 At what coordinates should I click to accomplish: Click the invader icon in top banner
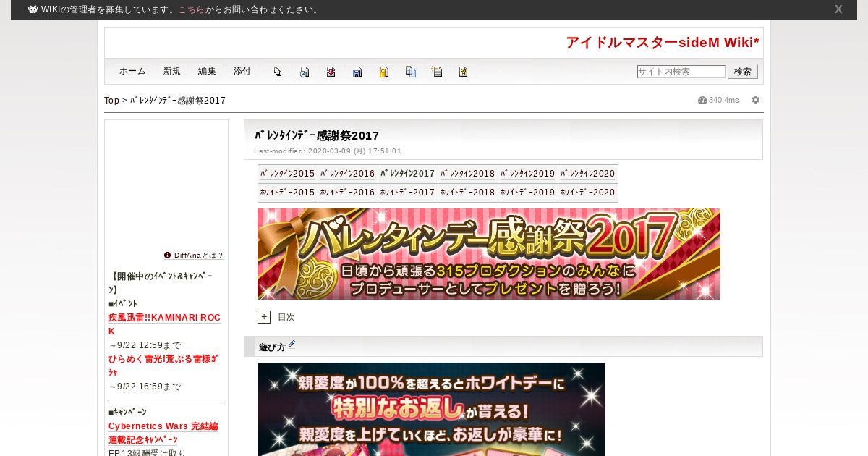(x=33, y=9)
